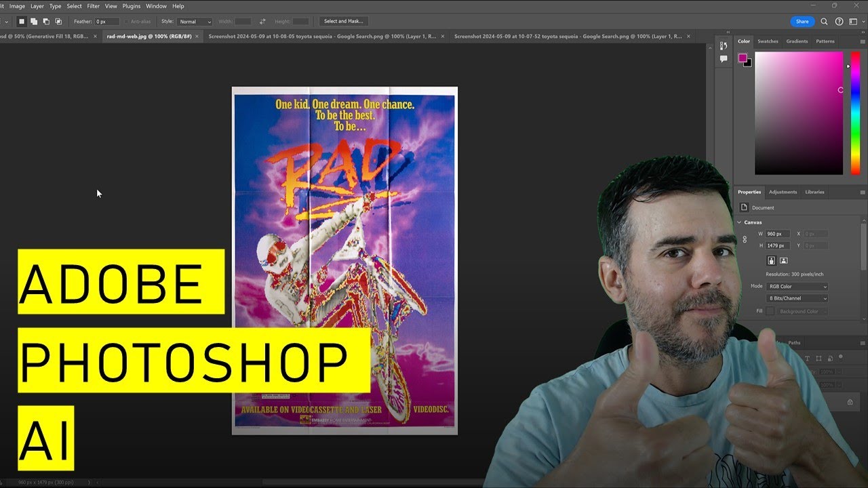Open the Comments panel icon

click(724, 59)
